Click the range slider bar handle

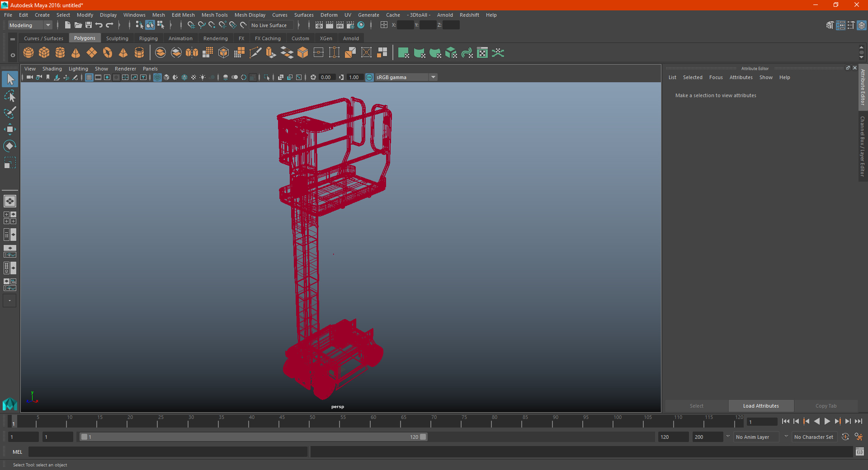click(x=253, y=437)
